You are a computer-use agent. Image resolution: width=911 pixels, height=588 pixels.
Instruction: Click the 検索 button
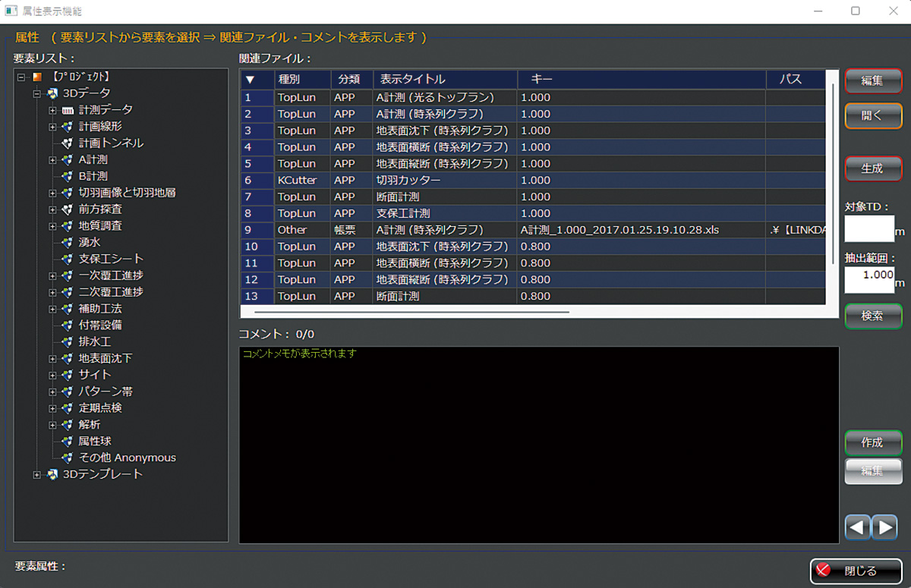(873, 316)
